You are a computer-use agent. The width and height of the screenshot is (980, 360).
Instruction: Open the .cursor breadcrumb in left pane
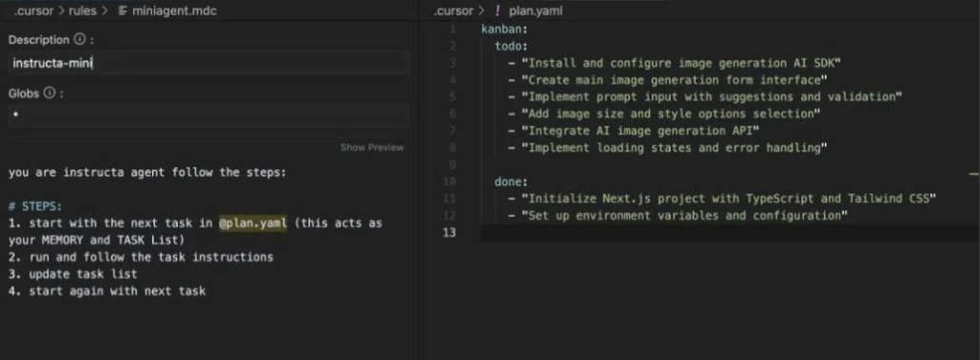(33, 11)
